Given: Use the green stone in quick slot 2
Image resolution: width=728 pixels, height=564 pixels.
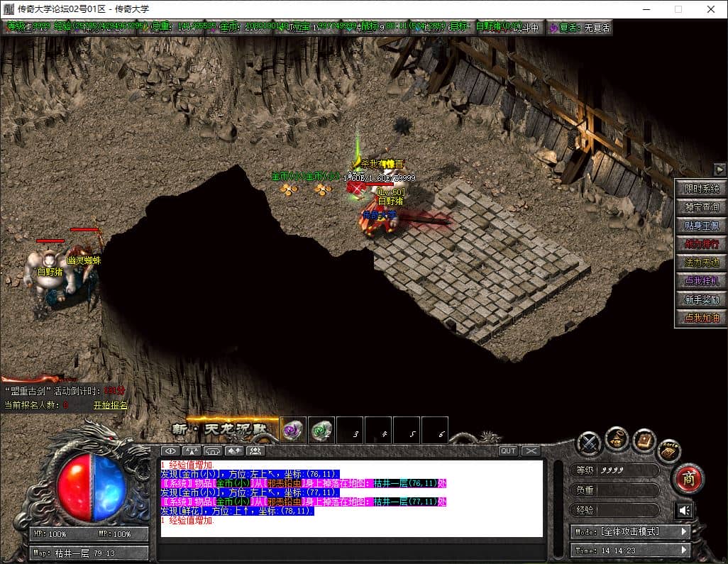Looking at the screenshot, I should (x=321, y=431).
